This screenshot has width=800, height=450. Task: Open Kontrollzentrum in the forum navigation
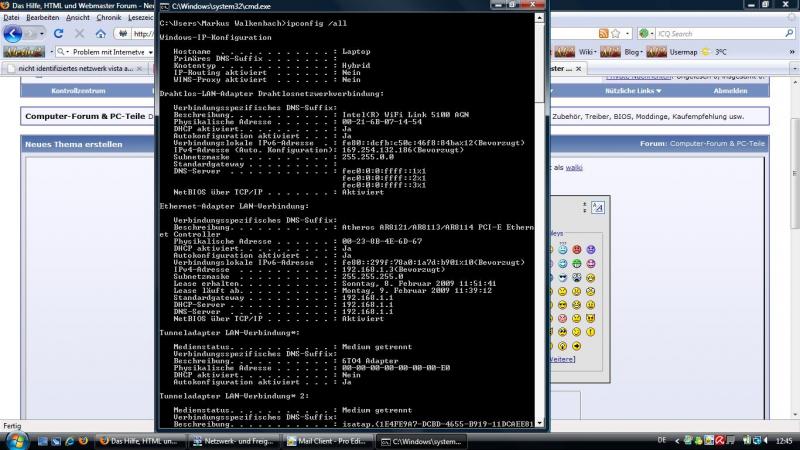pos(78,90)
